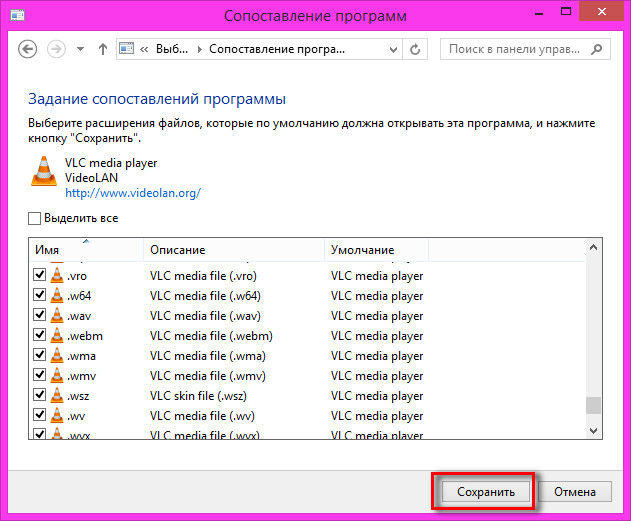
Task: Click "VLC media player" default in the .wma row
Action: pos(377,356)
